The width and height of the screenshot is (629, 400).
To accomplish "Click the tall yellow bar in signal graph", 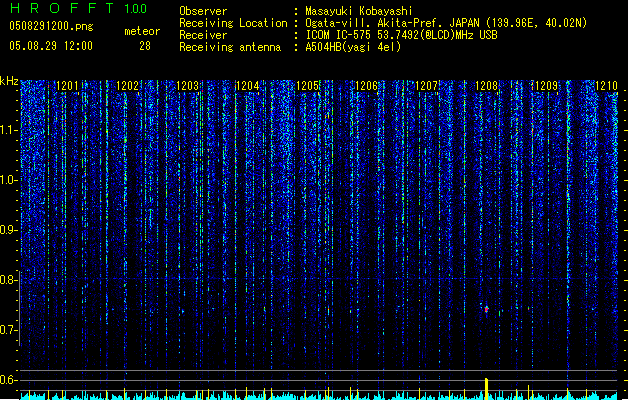I will click(x=487, y=389).
